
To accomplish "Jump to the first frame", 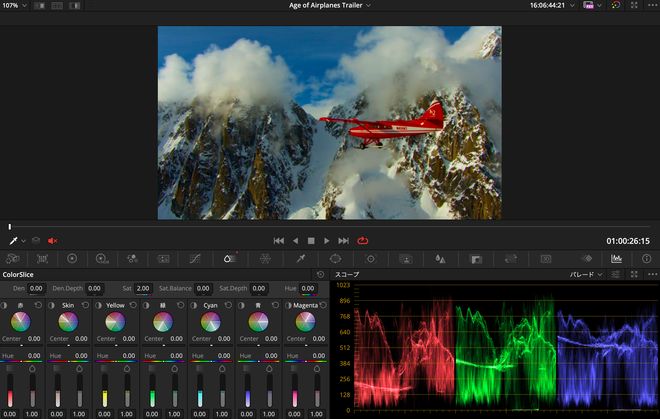I will 279,241.
